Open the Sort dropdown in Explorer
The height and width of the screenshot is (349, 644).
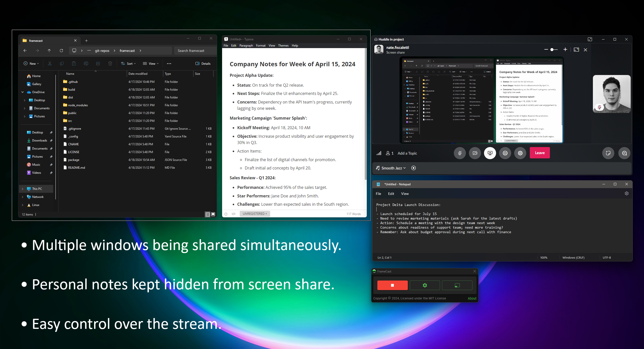pos(128,64)
